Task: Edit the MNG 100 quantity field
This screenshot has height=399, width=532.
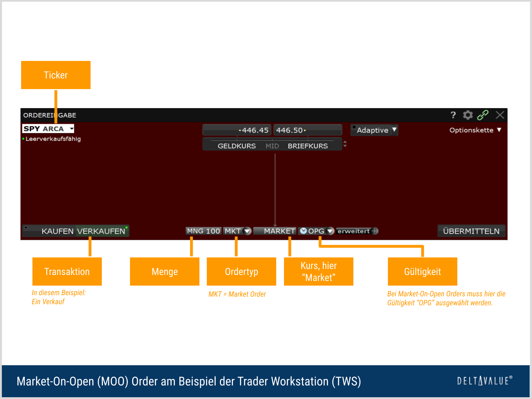Action: 204,231
